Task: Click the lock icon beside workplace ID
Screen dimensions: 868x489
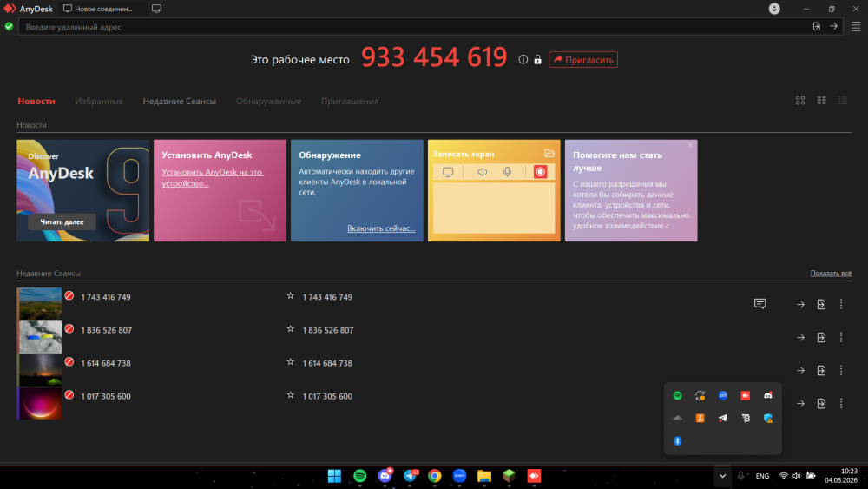Action: 537,60
